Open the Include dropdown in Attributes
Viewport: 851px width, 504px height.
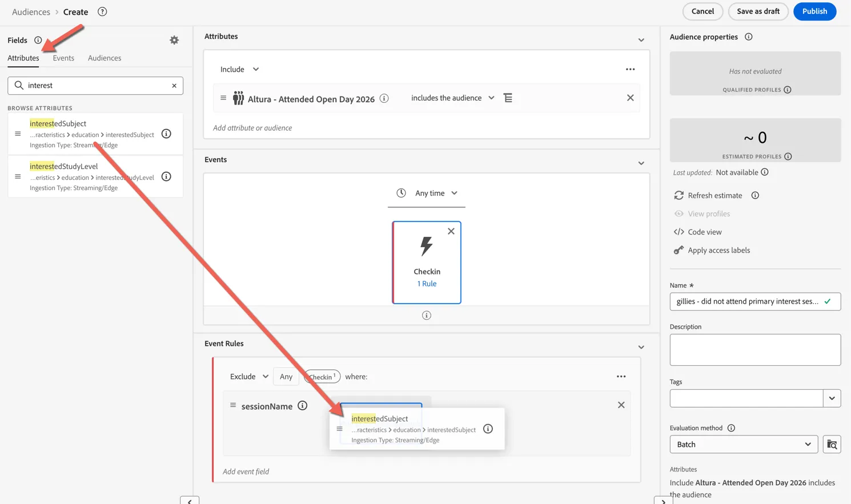[240, 69]
